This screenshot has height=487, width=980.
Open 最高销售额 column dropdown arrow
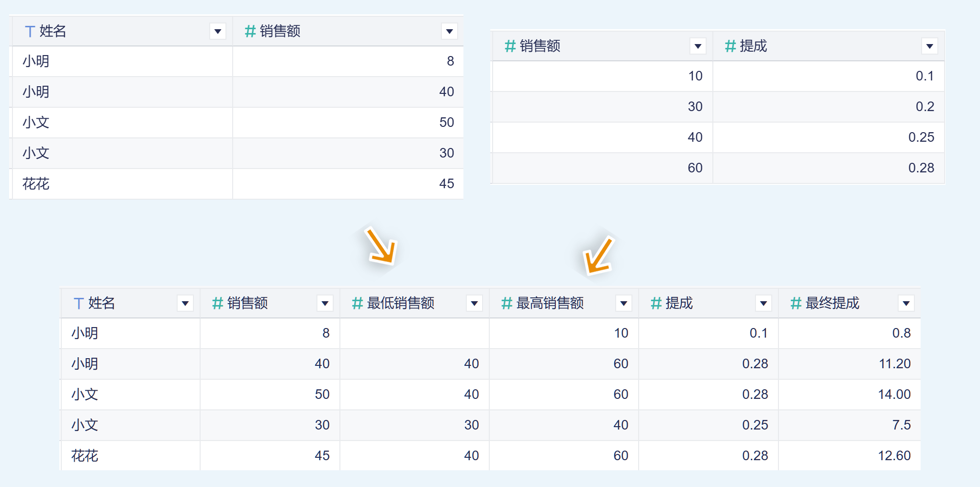tap(623, 304)
